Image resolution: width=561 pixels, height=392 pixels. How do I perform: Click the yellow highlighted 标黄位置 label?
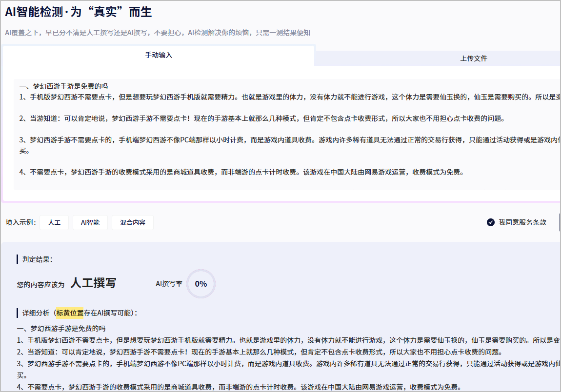[70, 313]
